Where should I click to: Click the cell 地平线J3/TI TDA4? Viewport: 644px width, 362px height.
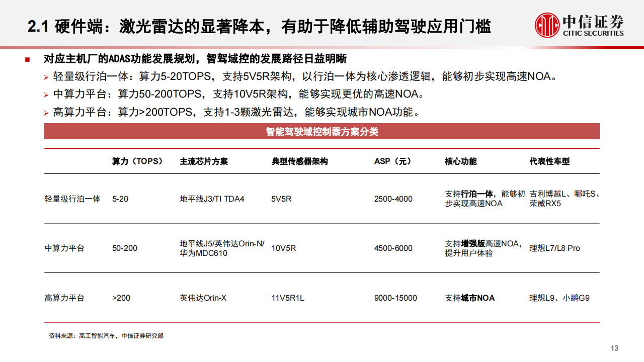[212, 199]
